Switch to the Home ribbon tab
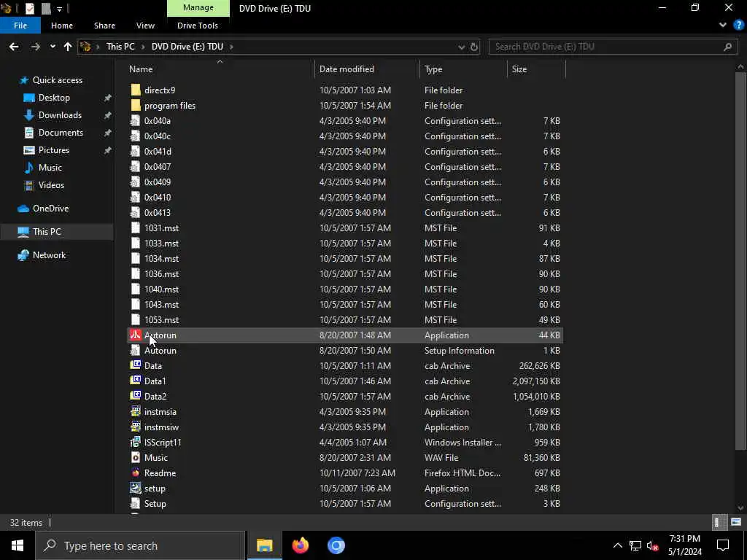747x560 pixels. [62, 26]
